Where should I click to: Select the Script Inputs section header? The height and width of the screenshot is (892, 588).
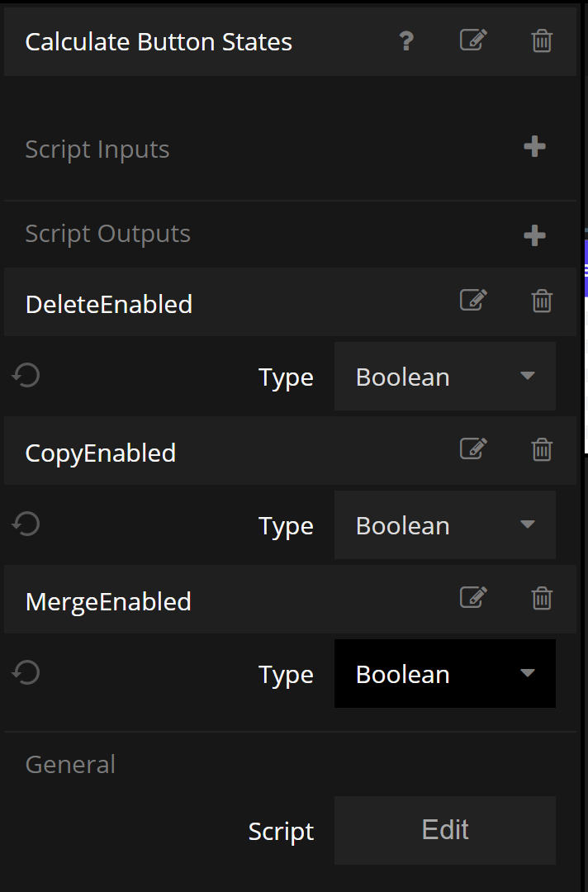point(97,149)
